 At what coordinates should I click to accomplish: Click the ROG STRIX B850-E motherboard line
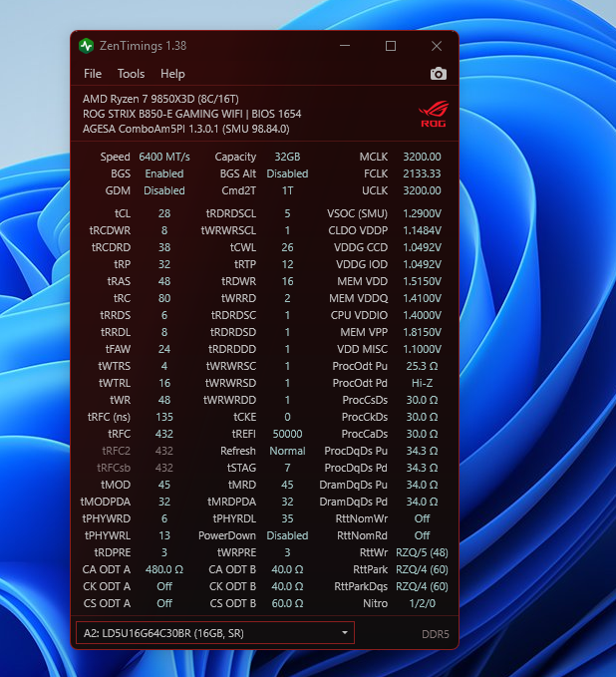(x=192, y=114)
